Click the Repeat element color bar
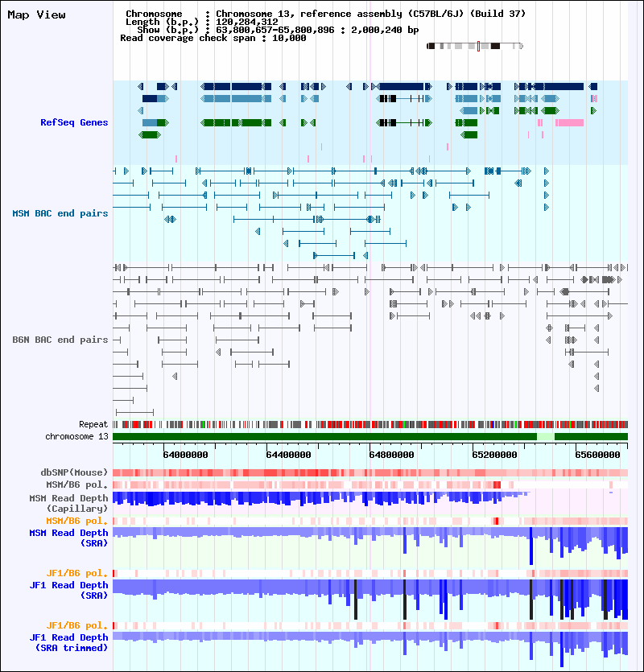 pyautogui.click(x=370, y=425)
